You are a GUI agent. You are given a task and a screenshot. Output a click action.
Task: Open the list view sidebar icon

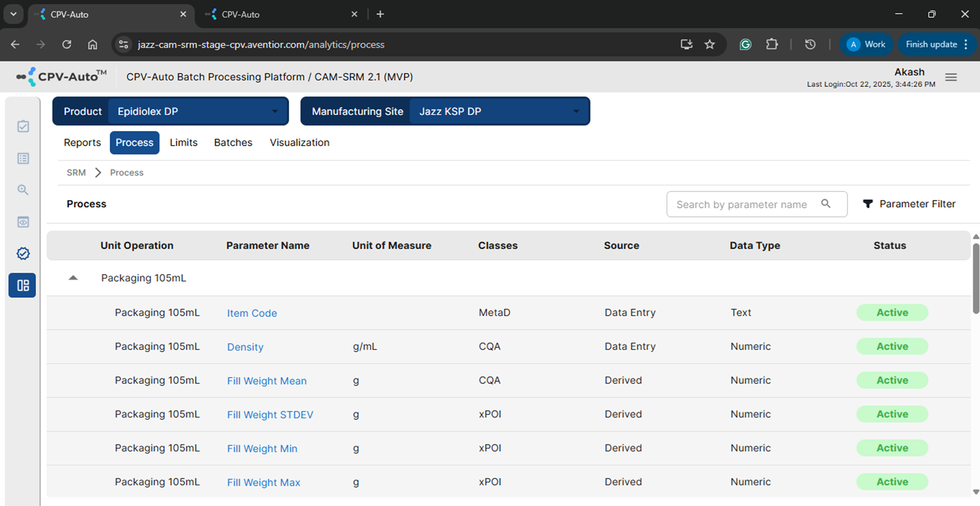coord(23,158)
